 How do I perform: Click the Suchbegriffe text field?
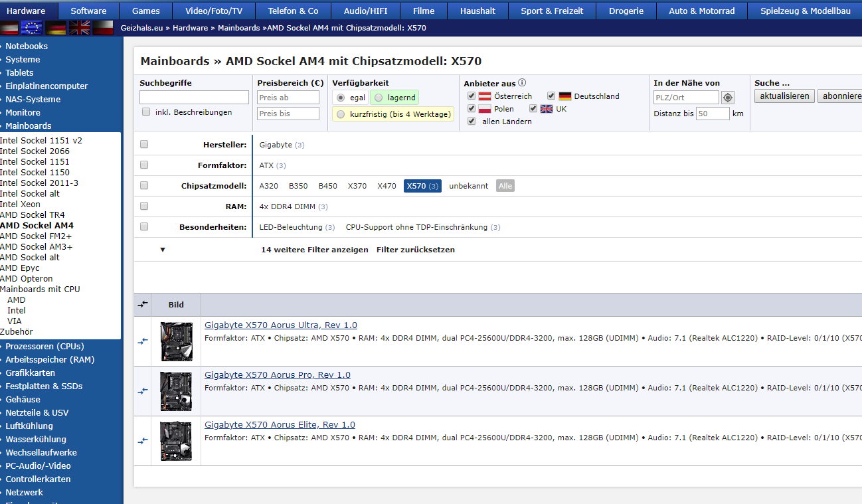coord(194,98)
